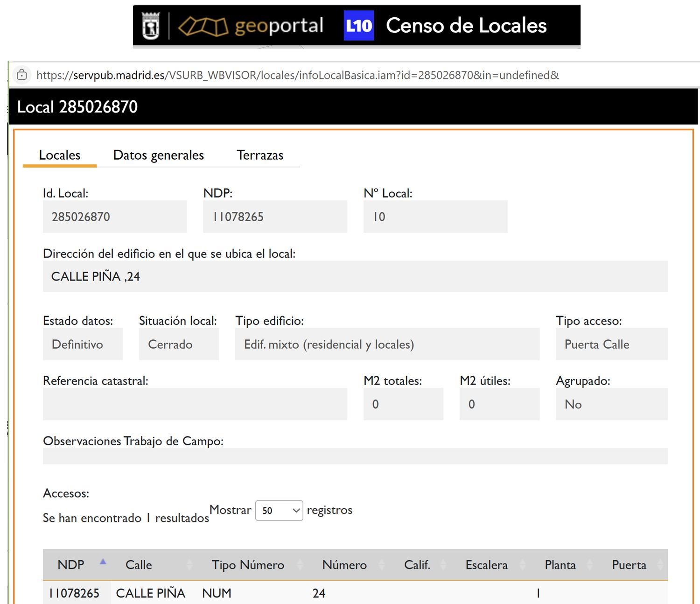Sort table by Puerta column

click(x=633, y=565)
